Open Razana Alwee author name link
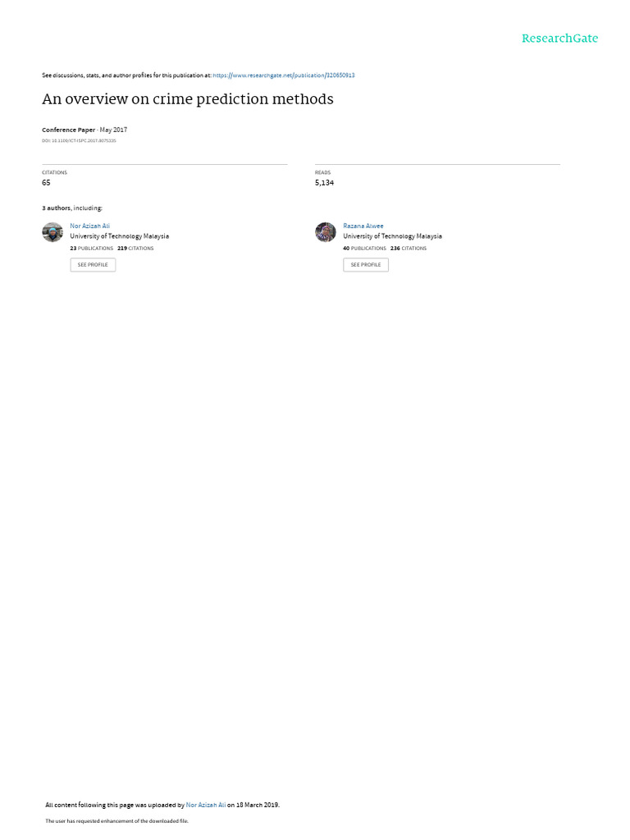This screenshot has height=840, width=630. [x=363, y=226]
